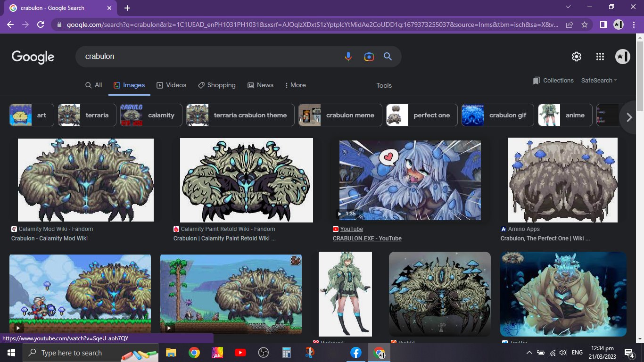Launch Chrome from the taskbar
This screenshot has height=362, width=644.
(x=194, y=353)
